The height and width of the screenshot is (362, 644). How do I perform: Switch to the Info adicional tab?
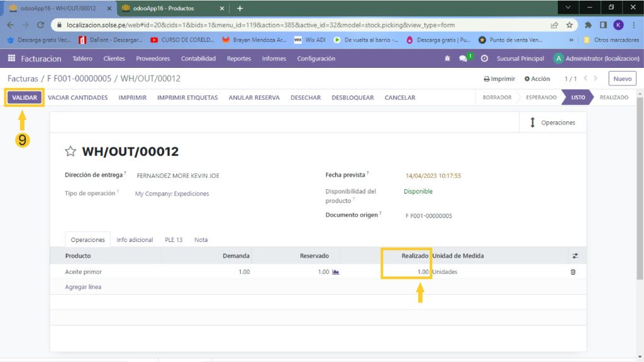point(135,240)
